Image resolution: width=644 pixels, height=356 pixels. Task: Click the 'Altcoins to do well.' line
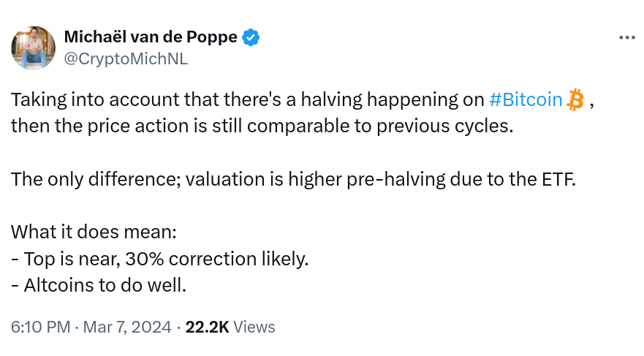[x=99, y=285]
